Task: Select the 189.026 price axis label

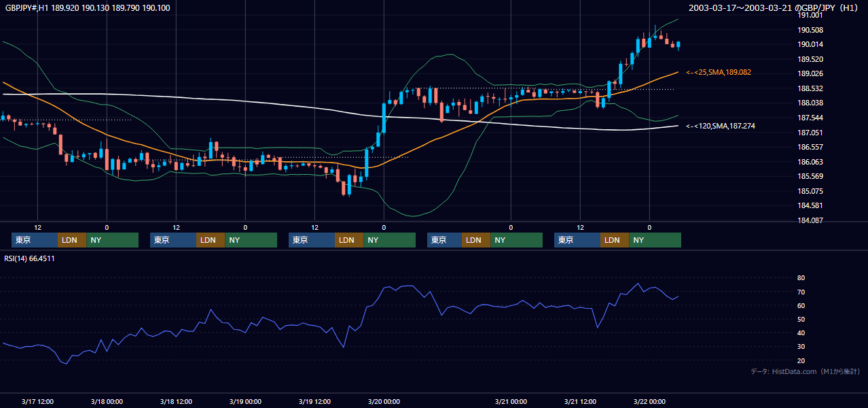Action: click(x=810, y=73)
